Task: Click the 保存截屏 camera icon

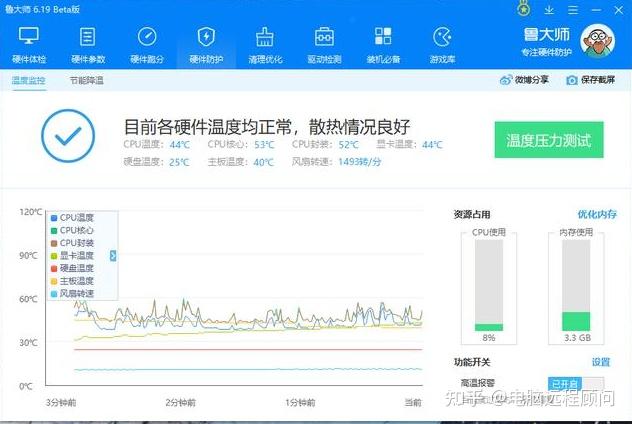Action: pos(572,80)
